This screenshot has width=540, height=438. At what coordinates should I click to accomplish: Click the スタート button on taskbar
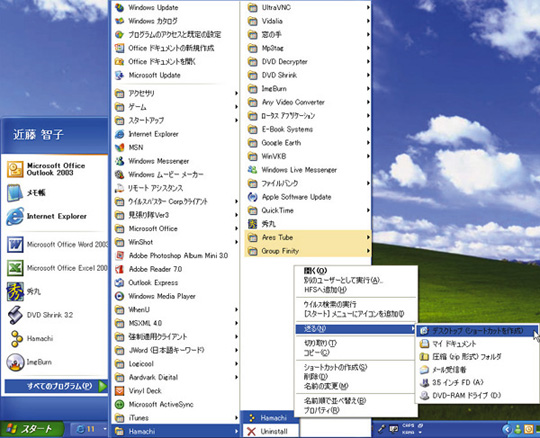(32, 429)
